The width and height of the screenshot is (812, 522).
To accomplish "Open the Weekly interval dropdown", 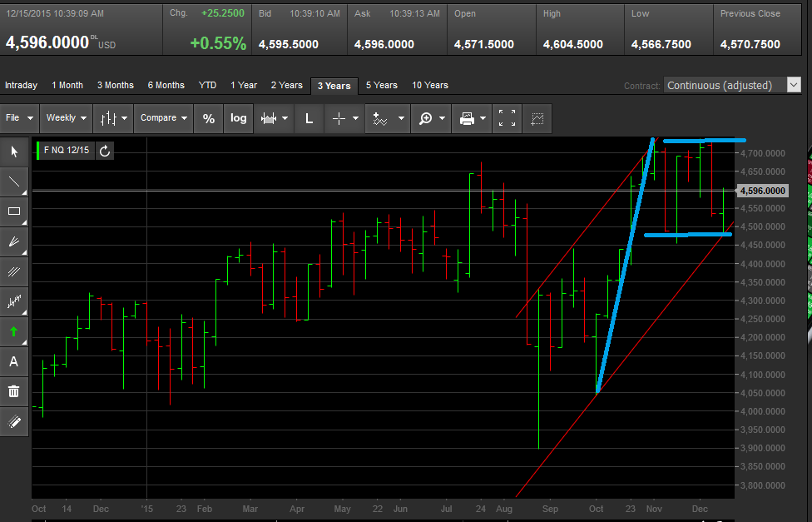I will tap(67, 118).
